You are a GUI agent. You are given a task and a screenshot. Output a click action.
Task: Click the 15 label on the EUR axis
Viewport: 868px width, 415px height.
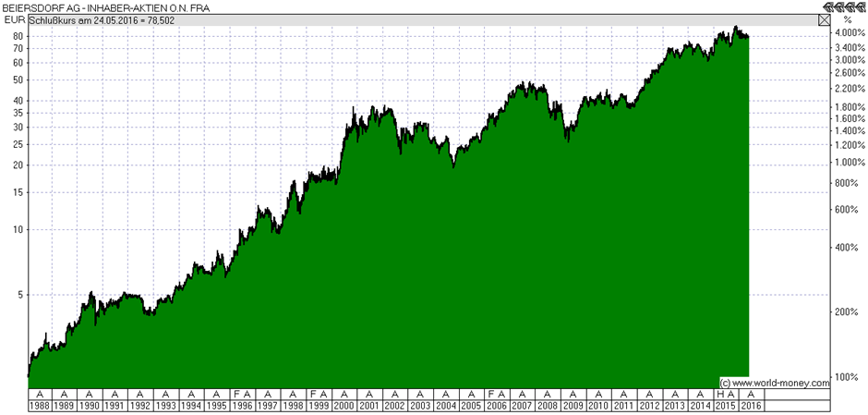click(x=17, y=192)
